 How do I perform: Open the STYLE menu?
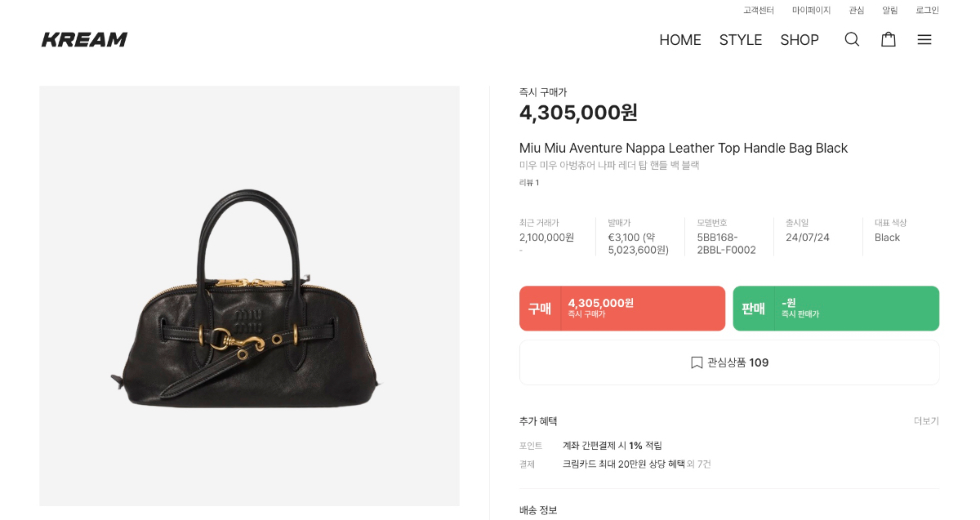(x=740, y=40)
